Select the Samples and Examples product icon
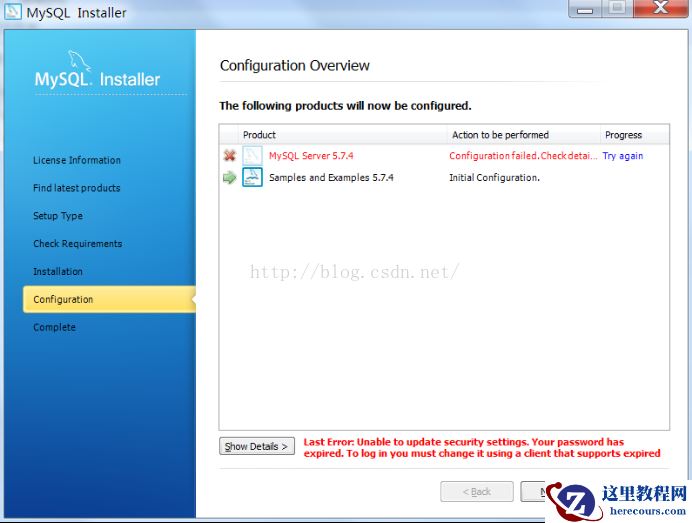Screen dimensions: 692x523 (252, 177)
